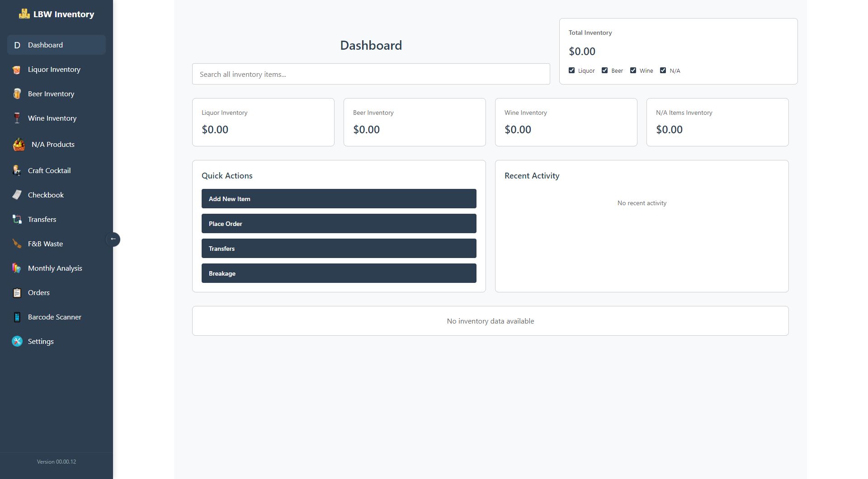This screenshot has width=868, height=479.
Task: Collapse the sidebar with the arrow button
Action: (113, 239)
